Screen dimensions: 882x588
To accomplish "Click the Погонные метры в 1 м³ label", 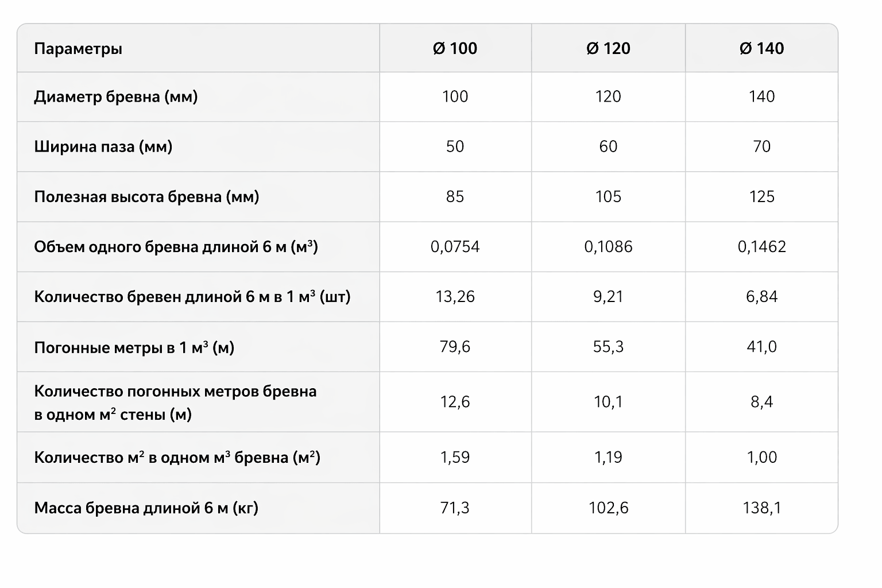I will pos(134,347).
